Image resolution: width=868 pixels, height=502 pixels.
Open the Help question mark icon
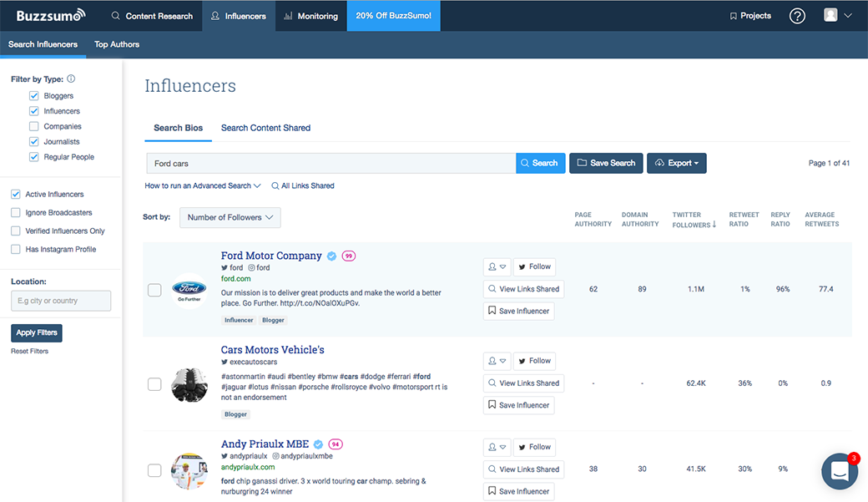[797, 15]
